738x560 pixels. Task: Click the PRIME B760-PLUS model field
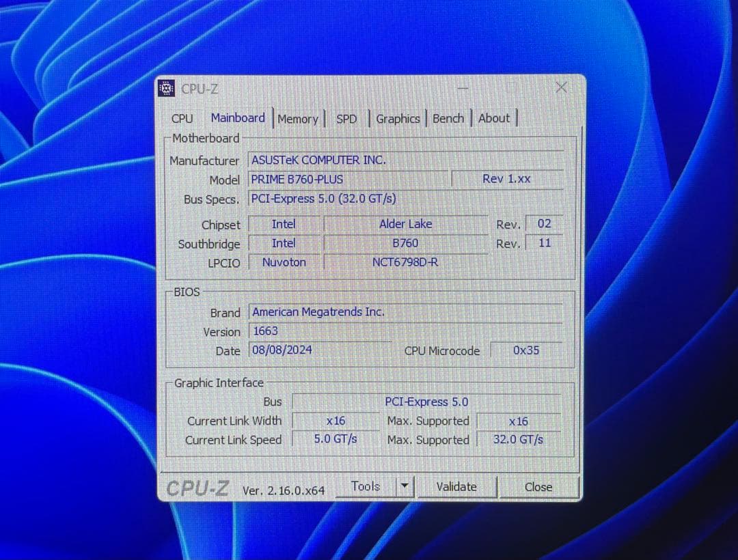tap(348, 179)
